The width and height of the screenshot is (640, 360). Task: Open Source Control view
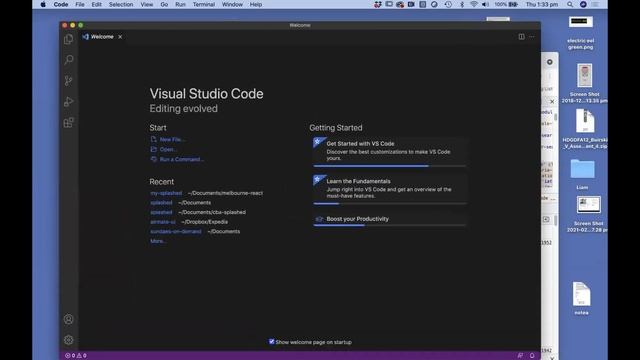pos(69,81)
